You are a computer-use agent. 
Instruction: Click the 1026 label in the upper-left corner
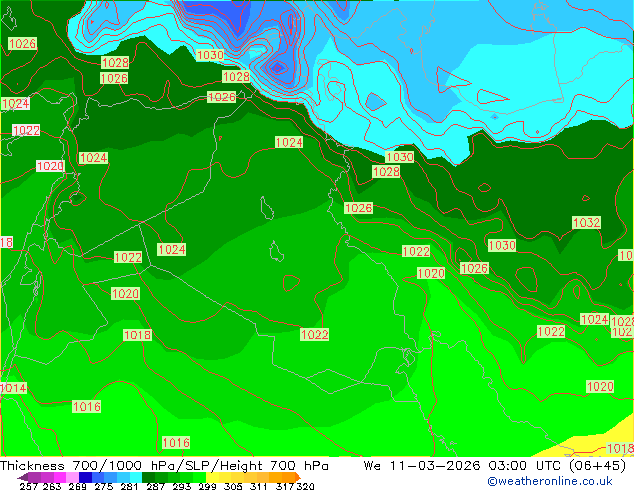click(x=23, y=44)
